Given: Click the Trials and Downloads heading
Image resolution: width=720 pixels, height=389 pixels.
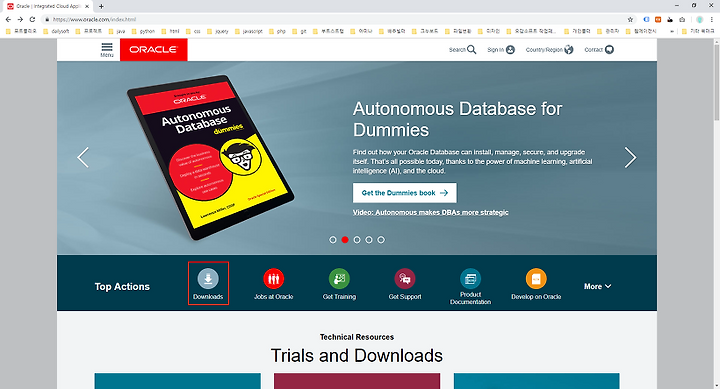Looking at the screenshot, I should pos(357,355).
